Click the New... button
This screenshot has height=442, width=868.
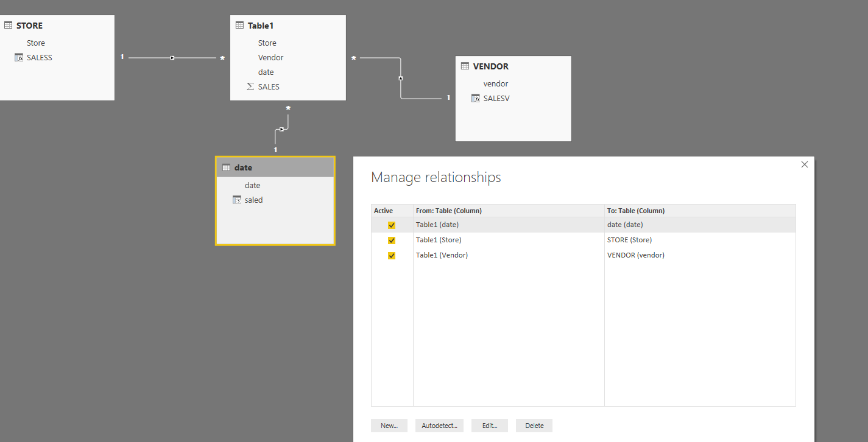[389, 426]
